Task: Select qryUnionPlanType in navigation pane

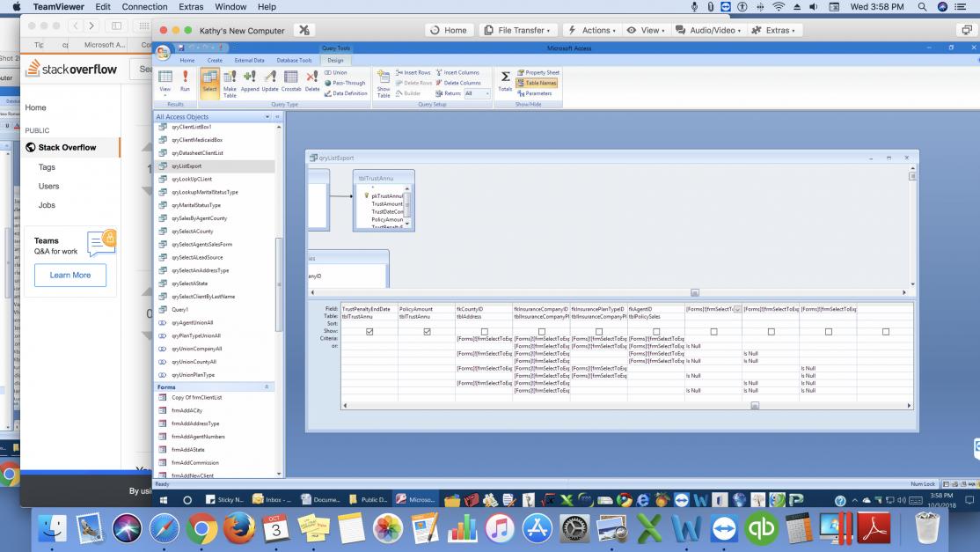Action: coord(194,375)
